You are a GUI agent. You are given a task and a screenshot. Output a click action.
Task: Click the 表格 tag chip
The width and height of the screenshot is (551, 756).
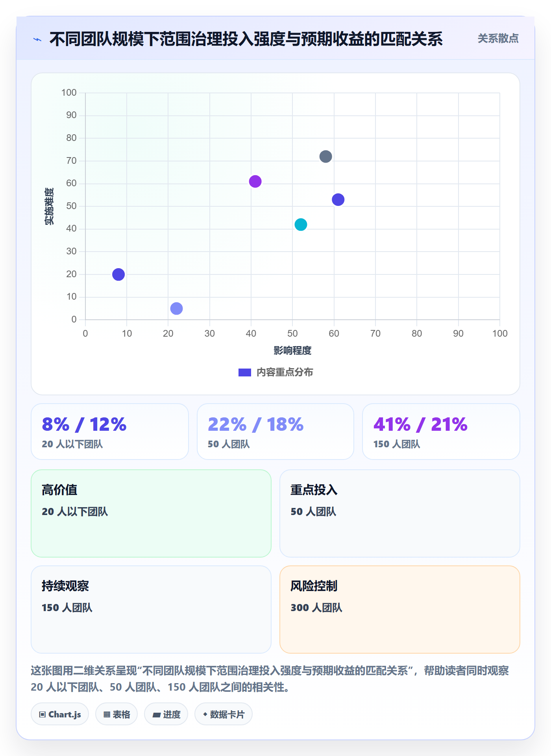pos(116,714)
